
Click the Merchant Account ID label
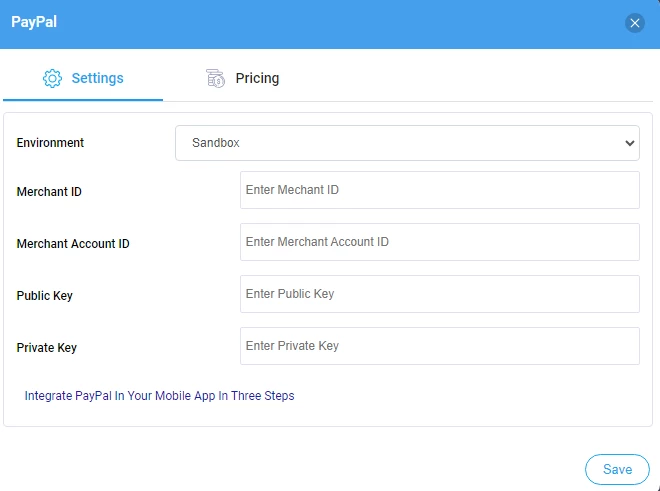pos(73,244)
